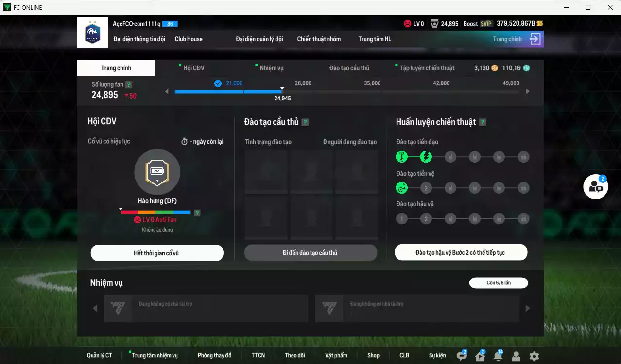Open the chat messages bubble icon

tap(462, 356)
